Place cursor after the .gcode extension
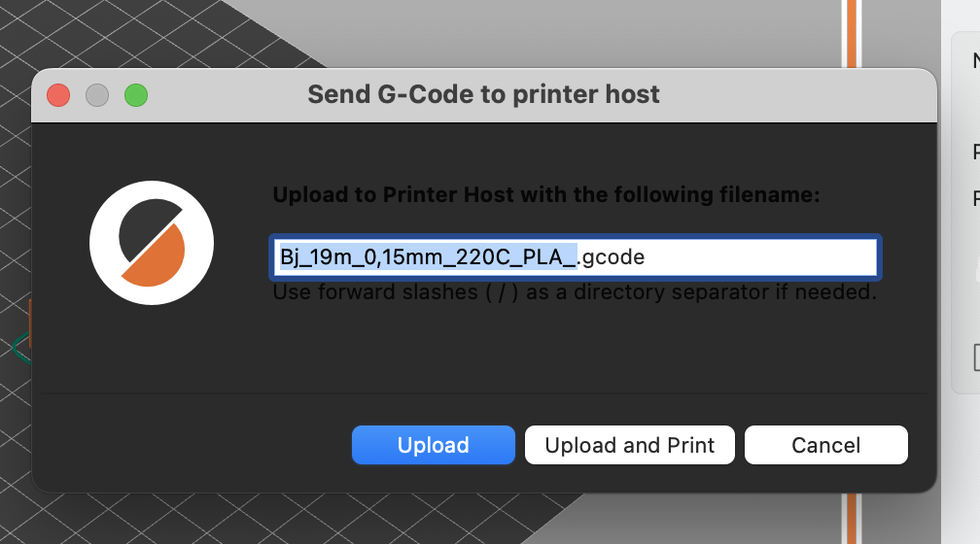This screenshot has width=980, height=544. (x=646, y=256)
